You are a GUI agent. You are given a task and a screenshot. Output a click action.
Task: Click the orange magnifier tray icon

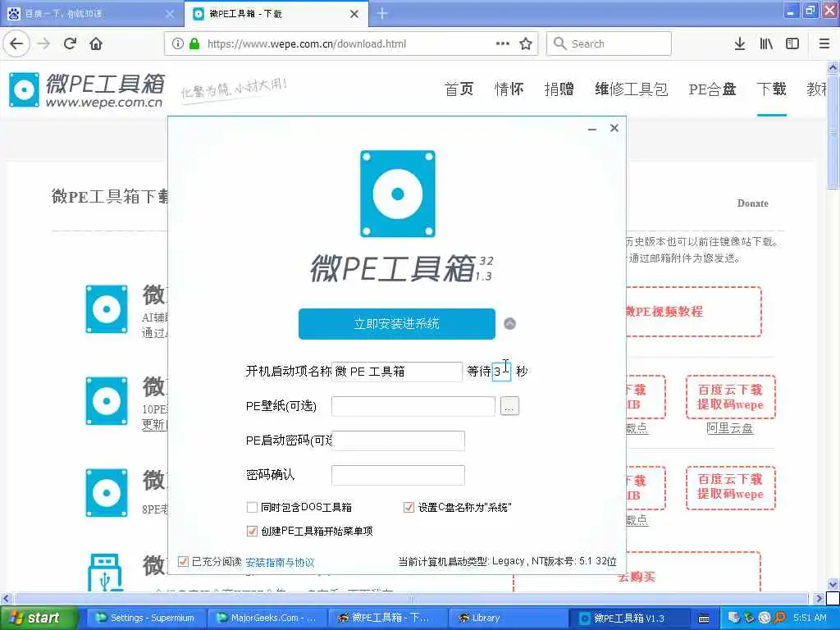(x=780, y=618)
